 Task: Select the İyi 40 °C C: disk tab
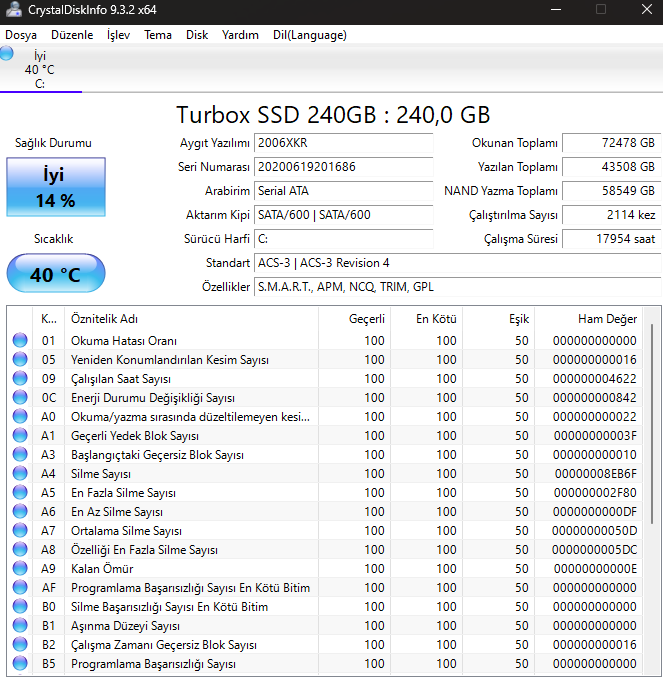[40, 70]
